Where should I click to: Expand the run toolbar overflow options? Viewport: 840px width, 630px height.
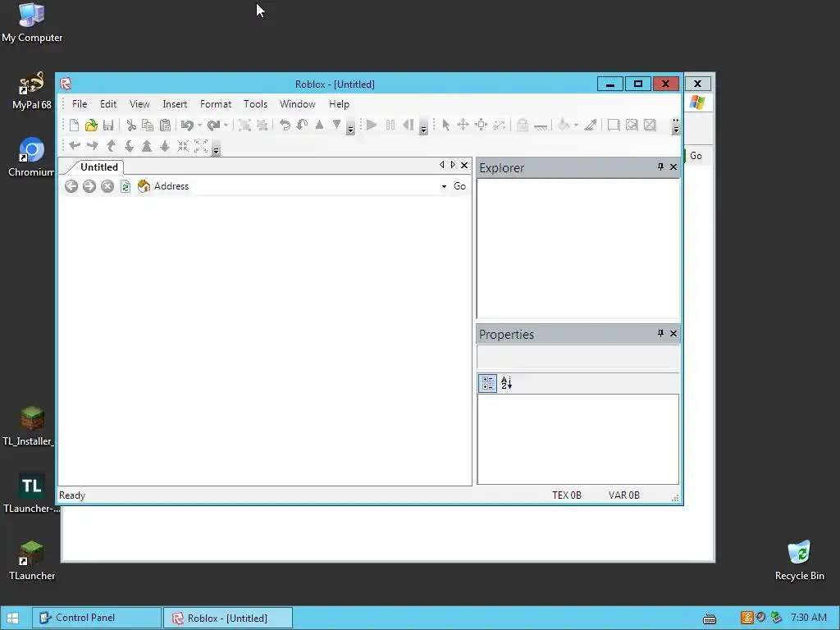click(x=423, y=129)
